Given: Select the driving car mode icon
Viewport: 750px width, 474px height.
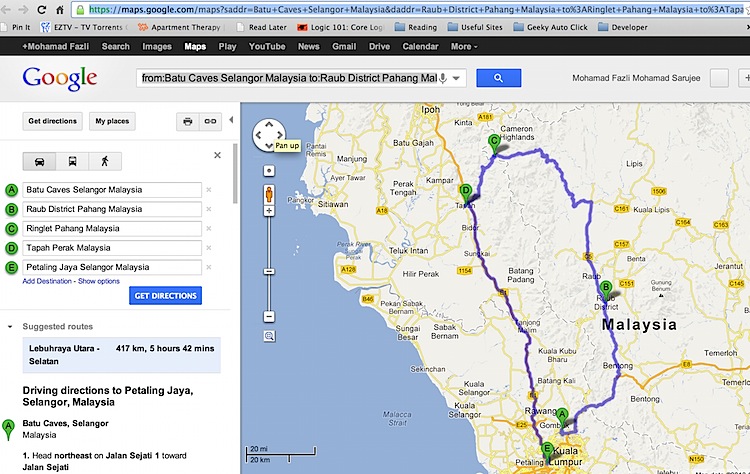Looking at the screenshot, I should [39, 162].
